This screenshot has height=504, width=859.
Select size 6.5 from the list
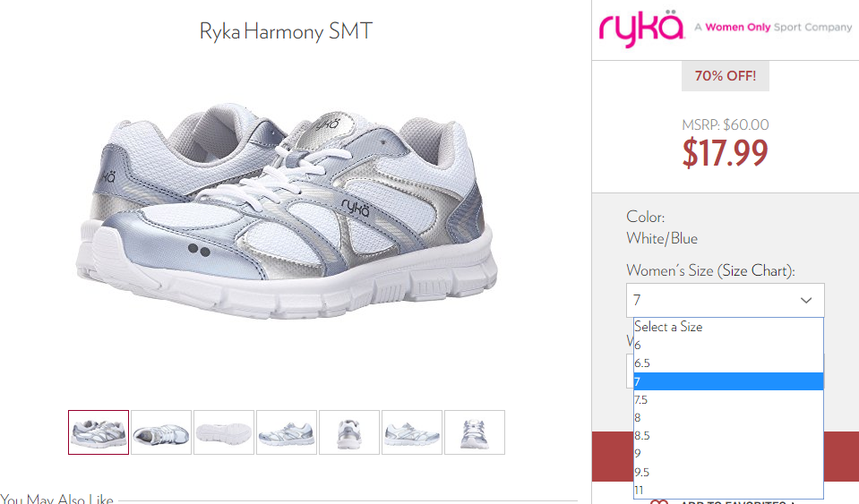[728, 363]
